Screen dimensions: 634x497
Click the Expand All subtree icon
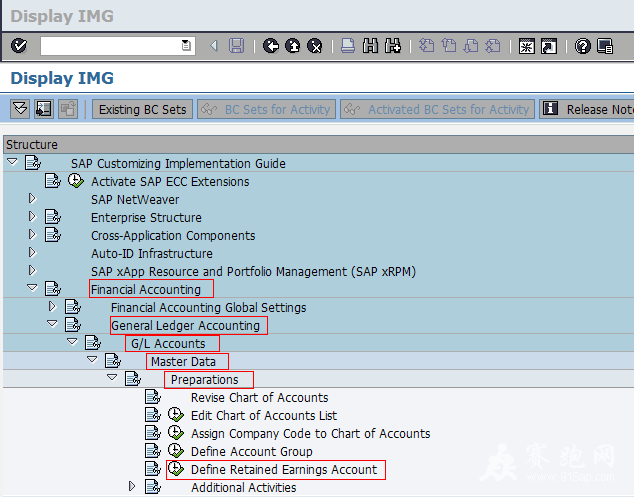click(x=20, y=109)
